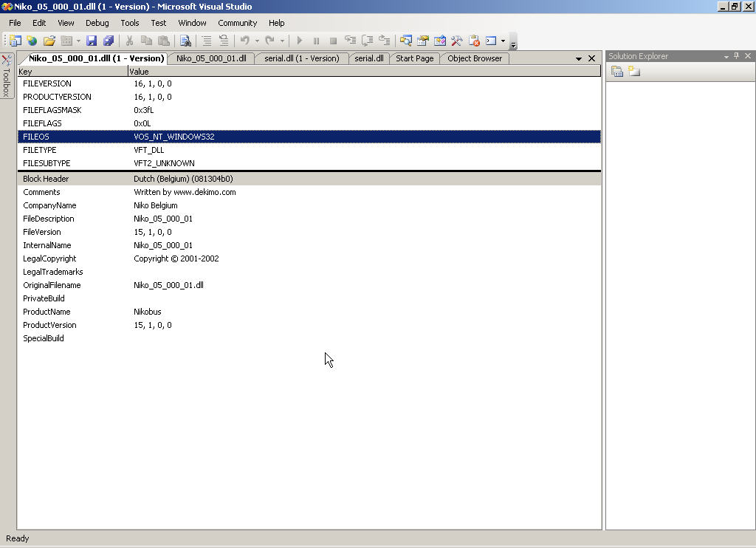The width and height of the screenshot is (756, 548).
Task: Open the Tools menu
Action: pos(130,23)
